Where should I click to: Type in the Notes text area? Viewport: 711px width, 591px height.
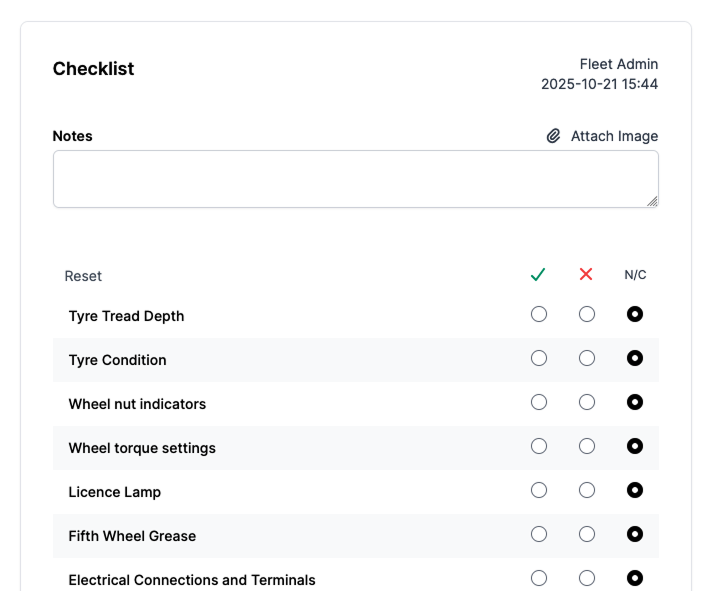[355, 179]
